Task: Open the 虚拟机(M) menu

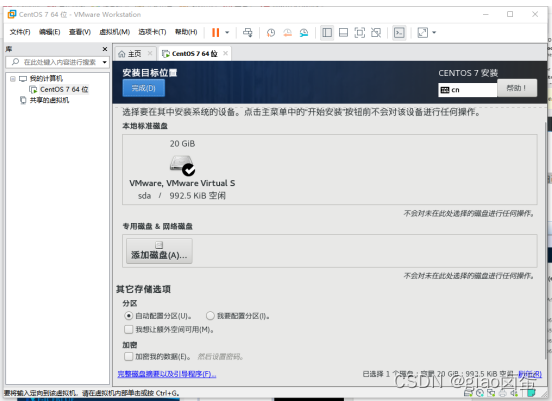Action: click(x=114, y=32)
